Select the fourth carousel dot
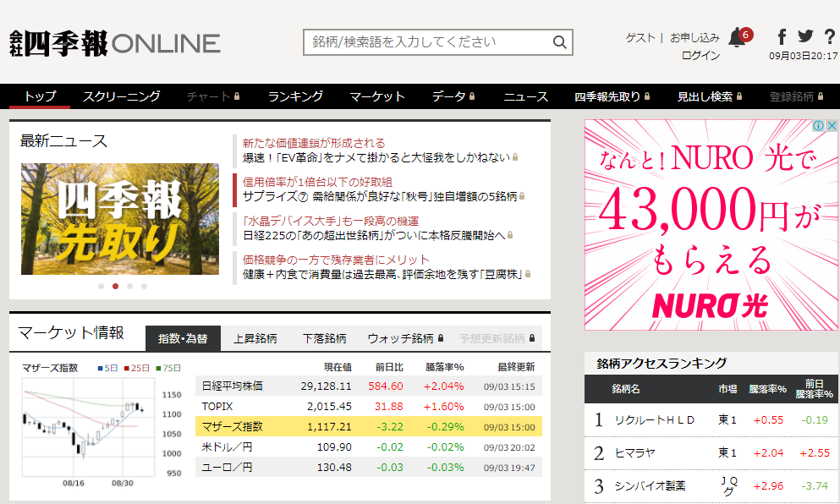Viewport: 840px width, 504px height. [x=144, y=286]
